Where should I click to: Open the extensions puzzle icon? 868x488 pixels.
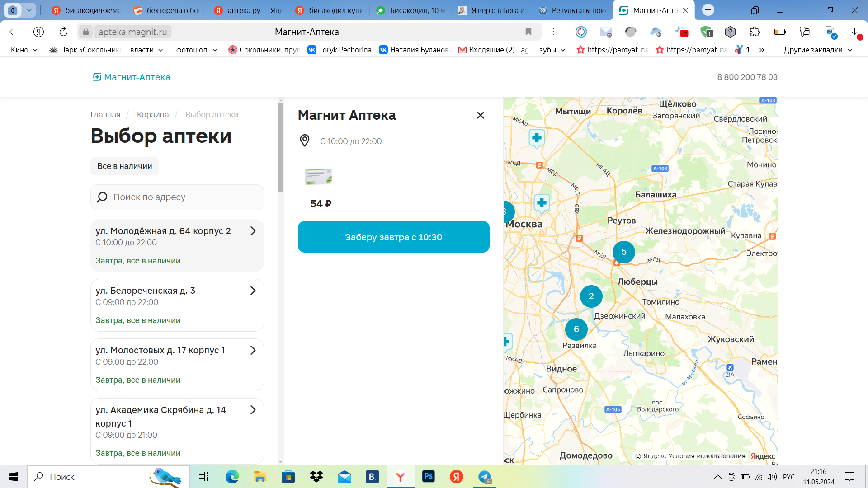click(755, 32)
